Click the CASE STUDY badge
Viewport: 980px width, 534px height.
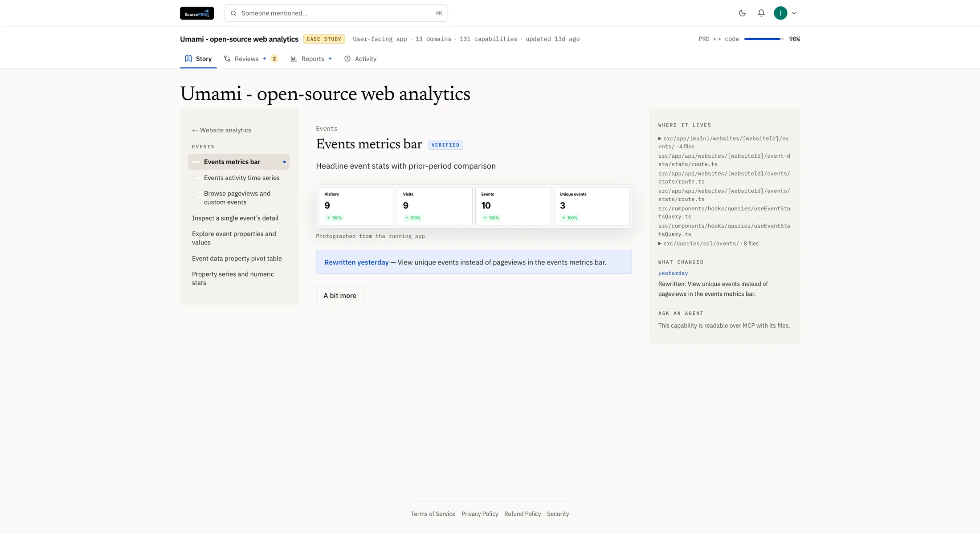(x=324, y=39)
